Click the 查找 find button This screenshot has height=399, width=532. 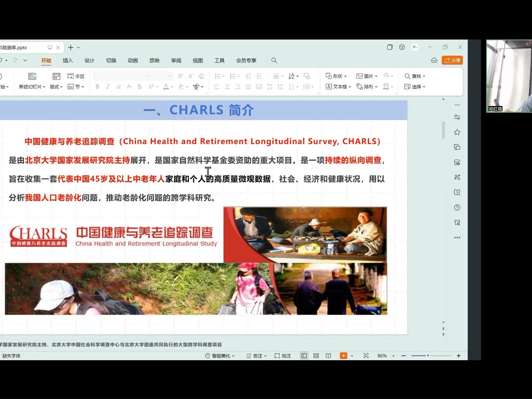pyautogui.click(x=415, y=76)
